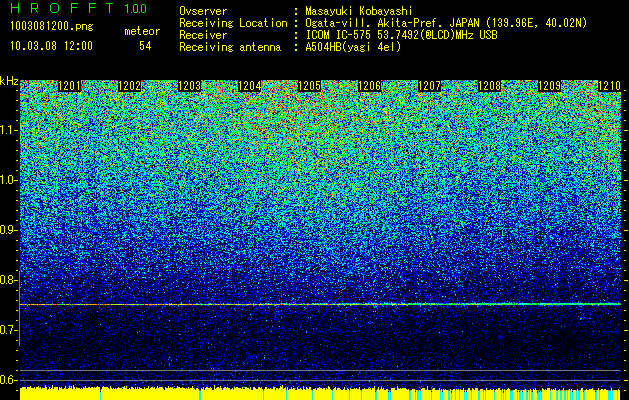Click the Receiver label text

pos(203,35)
